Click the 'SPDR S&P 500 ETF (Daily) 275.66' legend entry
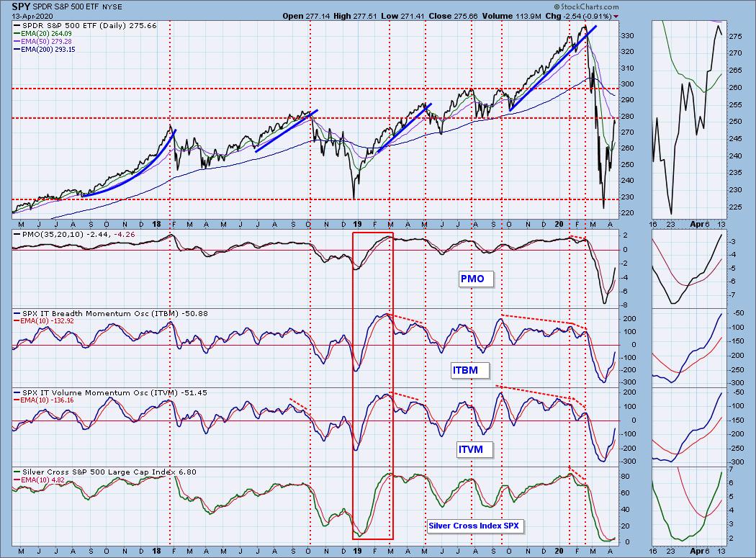Screen dimensions: 756x558 click(x=85, y=26)
